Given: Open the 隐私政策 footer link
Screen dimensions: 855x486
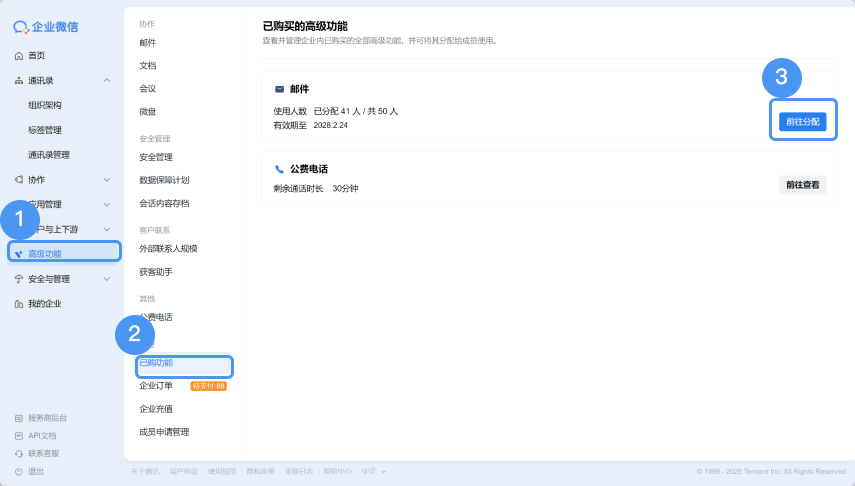Looking at the screenshot, I should [x=261, y=471].
